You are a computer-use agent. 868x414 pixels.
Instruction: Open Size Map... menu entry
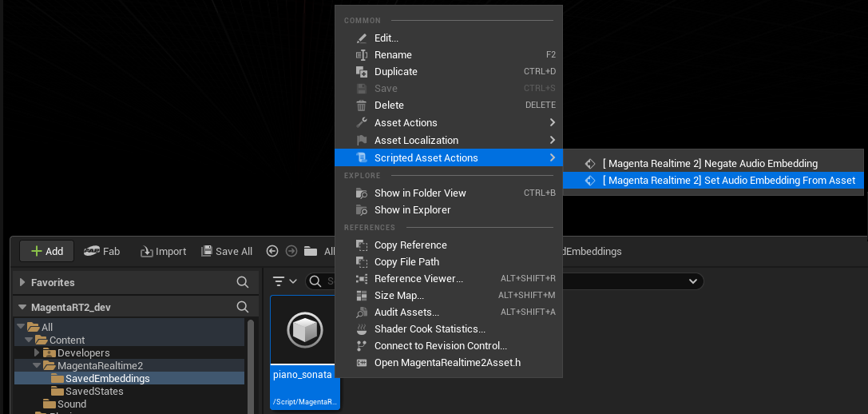point(449,296)
